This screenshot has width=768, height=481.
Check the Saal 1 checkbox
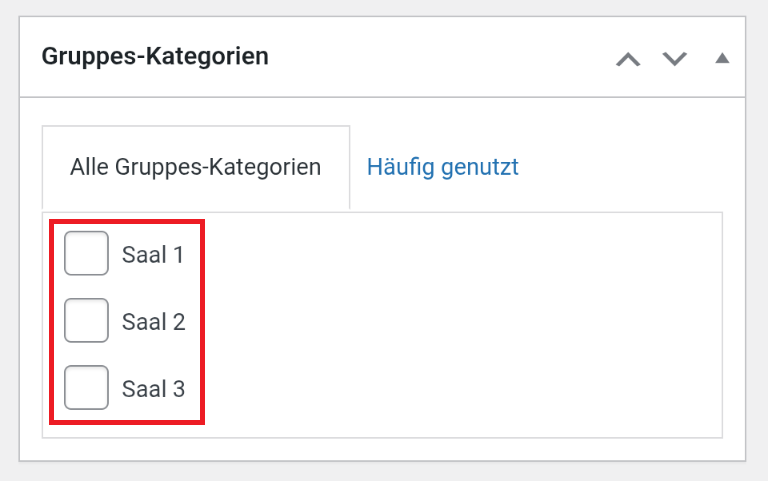pos(86,254)
